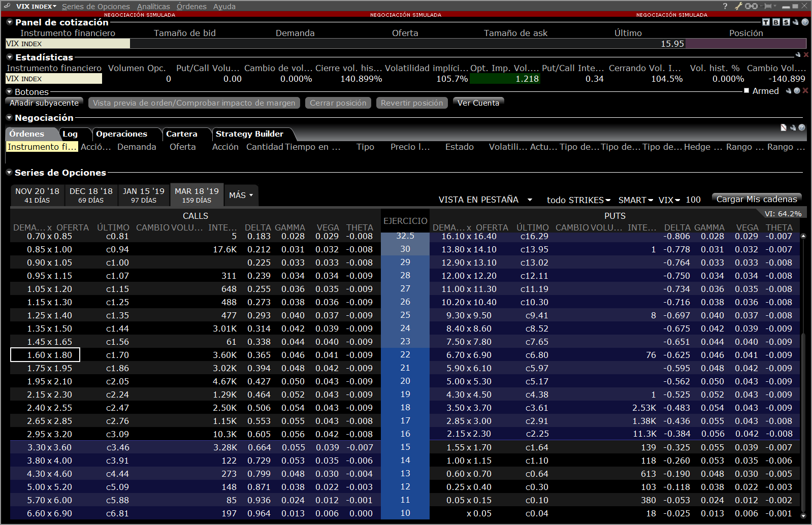Click the Revertir posición button
Screen dimensions: 812x525
[x=412, y=103]
